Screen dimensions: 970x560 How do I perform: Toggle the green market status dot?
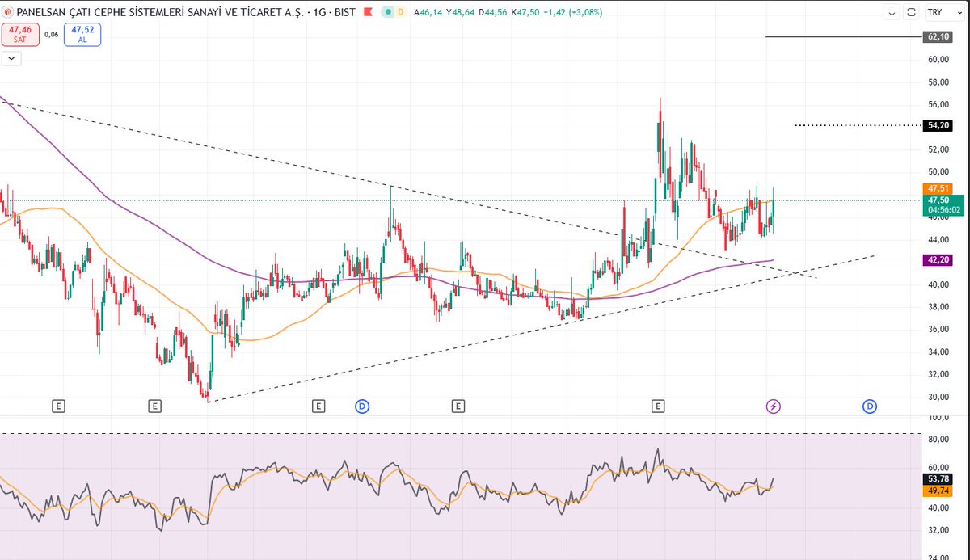390,12
